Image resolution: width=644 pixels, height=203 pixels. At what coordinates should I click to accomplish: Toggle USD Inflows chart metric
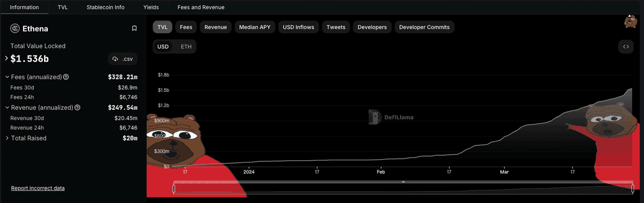click(299, 27)
